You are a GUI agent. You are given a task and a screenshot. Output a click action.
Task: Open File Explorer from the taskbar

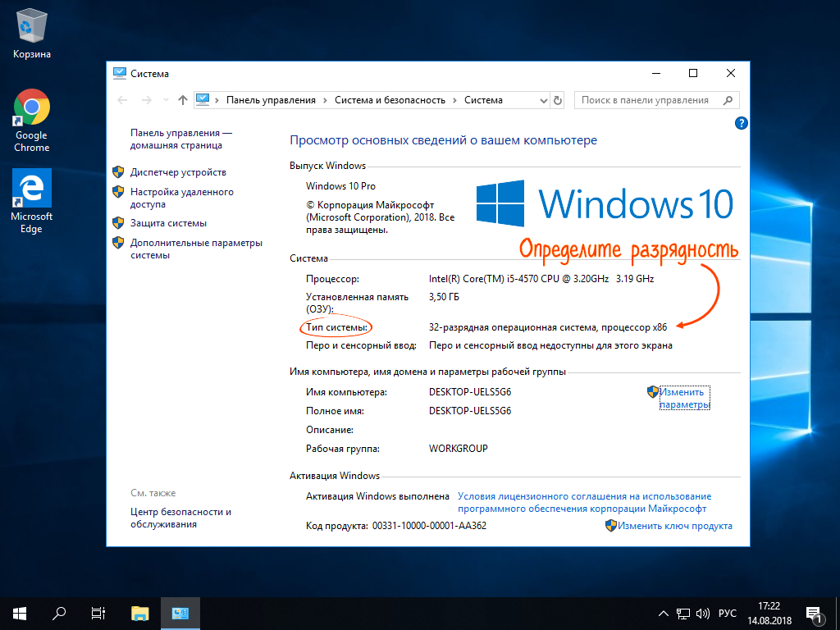[x=139, y=614]
